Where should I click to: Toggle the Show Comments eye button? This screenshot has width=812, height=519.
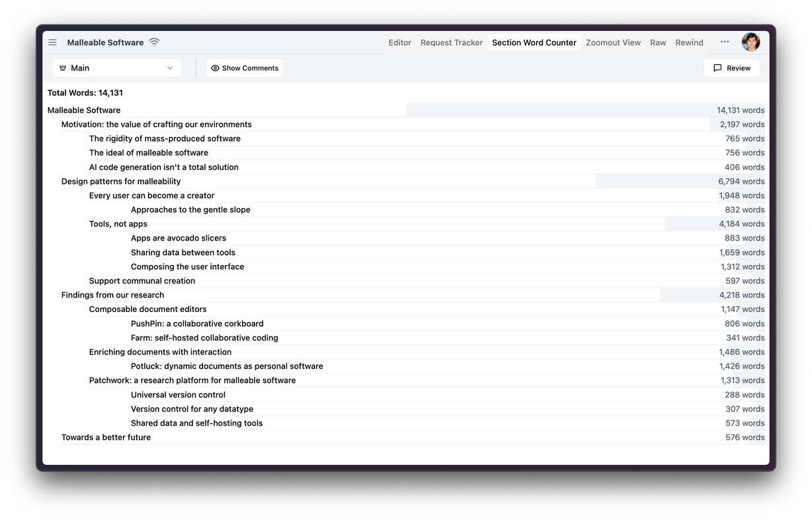(x=245, y=68)
